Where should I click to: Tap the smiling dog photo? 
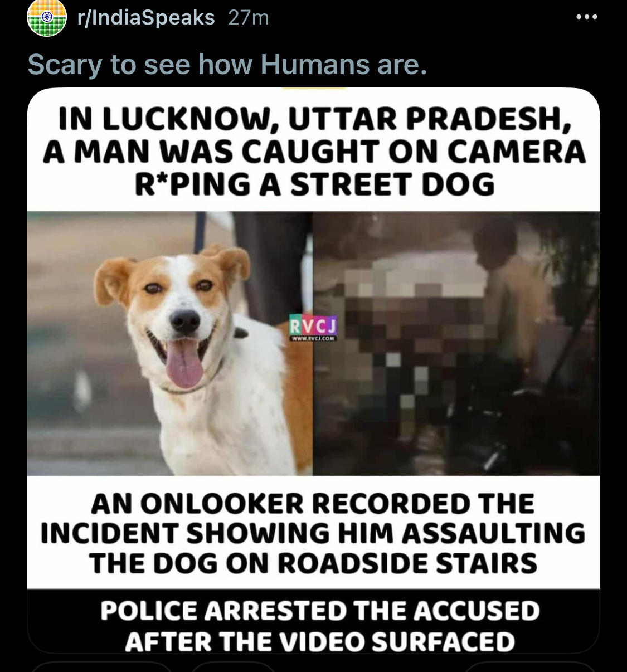click(170, 343)
